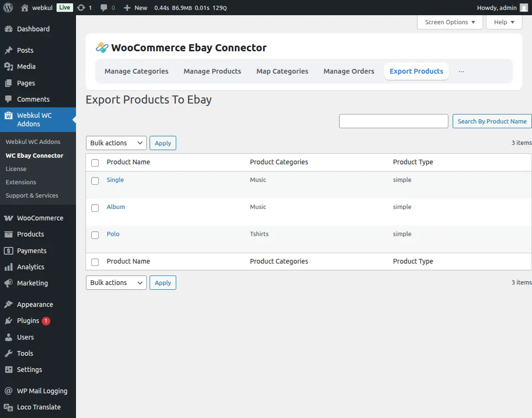Open the bottom Bulk actions dropdown
The height and width of the screenshot is (418, 532).
click(116, 283)
